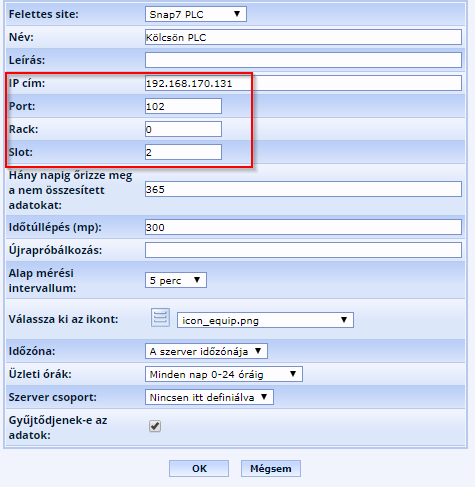Click the Rack input field
Viewport: 475px width, 487px height.
pyautogui.click(x=183, y=129)
